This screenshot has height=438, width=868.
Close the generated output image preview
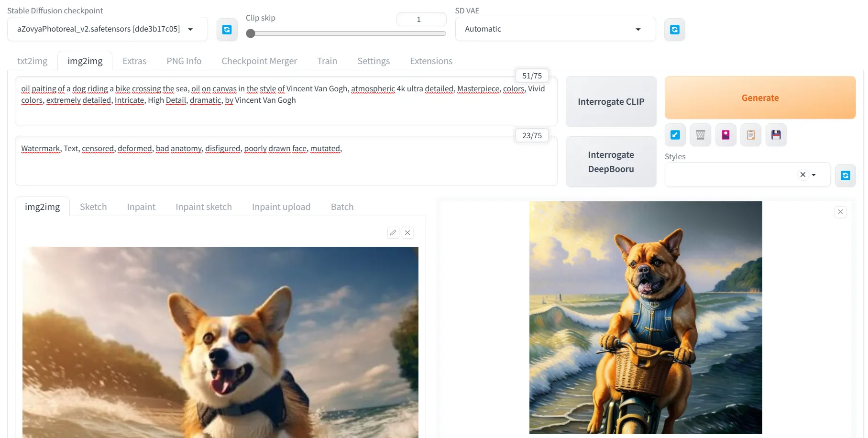tap(840, 212)
